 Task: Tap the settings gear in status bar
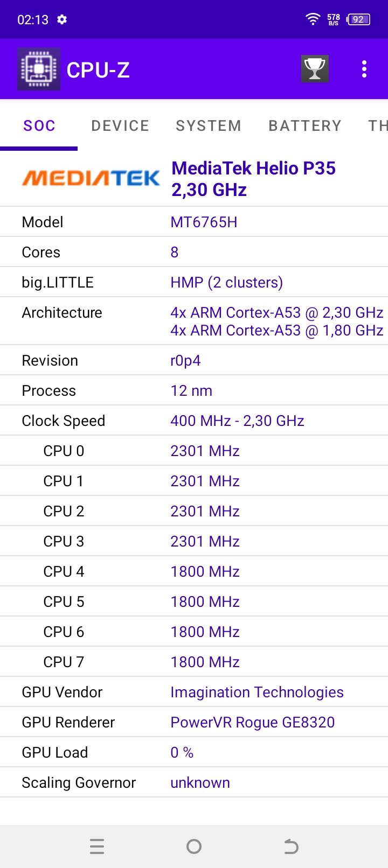click(x=62, y=19)
